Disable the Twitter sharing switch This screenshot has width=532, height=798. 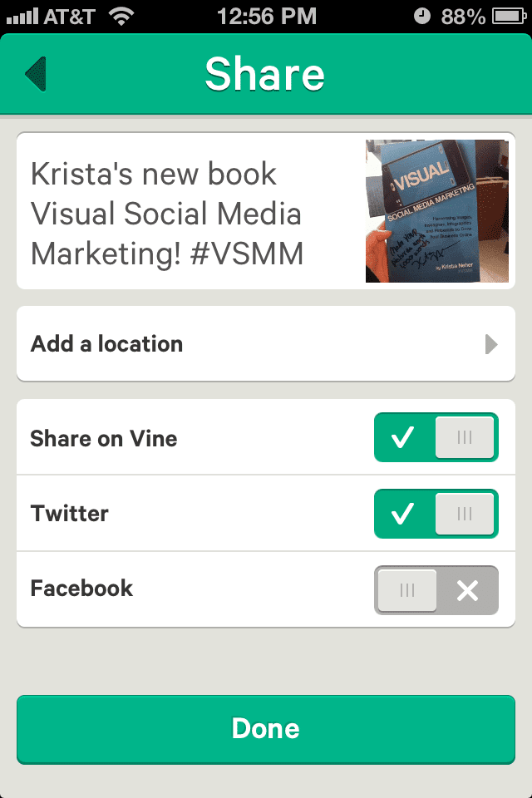point(436,514)
